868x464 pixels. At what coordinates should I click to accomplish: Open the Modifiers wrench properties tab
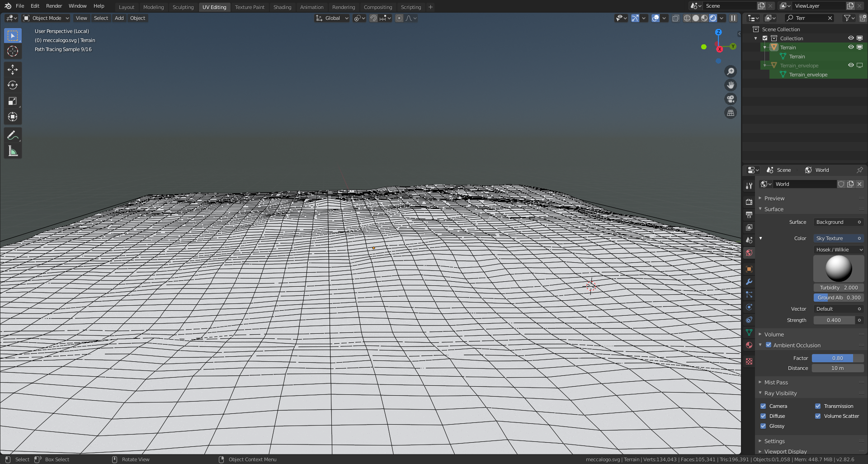coord(749,282)
